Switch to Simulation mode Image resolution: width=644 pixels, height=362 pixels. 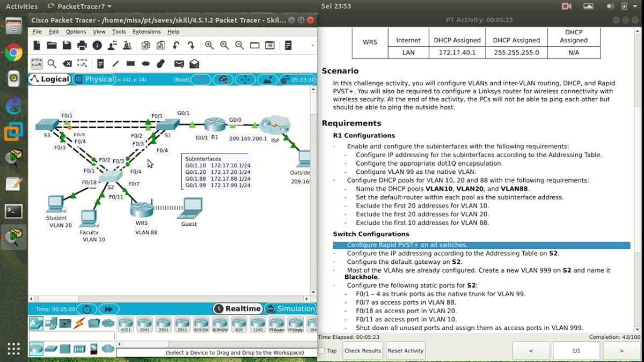tap(290, 309)
